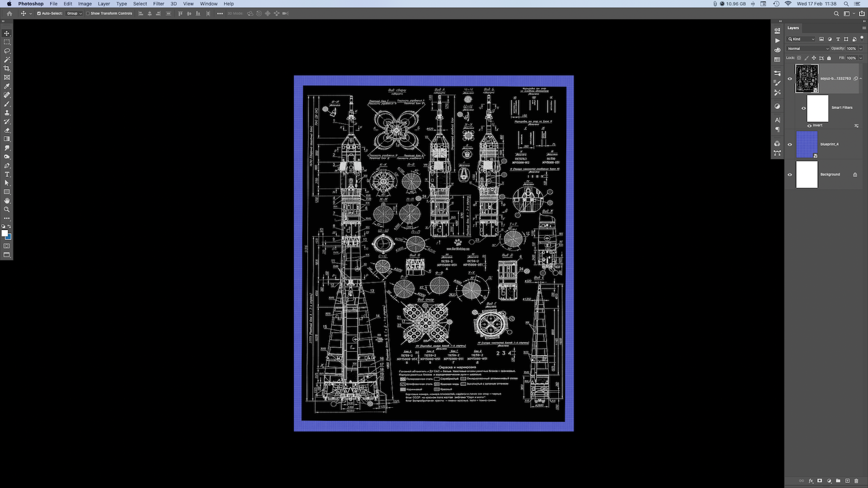Screen dimensions: 868x488
Task: Open the Edit Toolbar three-dots button
Action: pyautogui.click(x=7, y=218)
